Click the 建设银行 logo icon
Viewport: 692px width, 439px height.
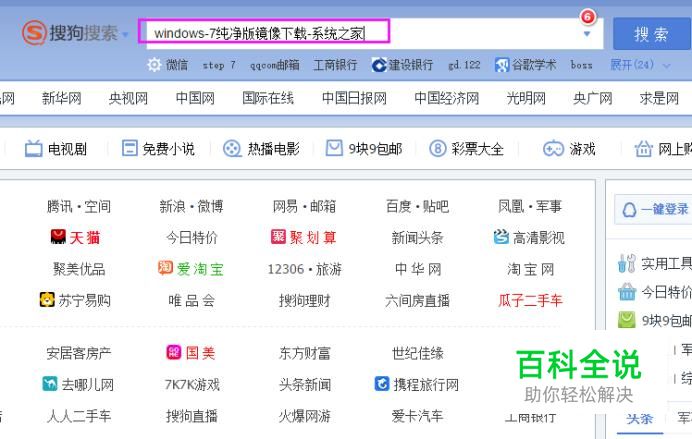(379, 65)
